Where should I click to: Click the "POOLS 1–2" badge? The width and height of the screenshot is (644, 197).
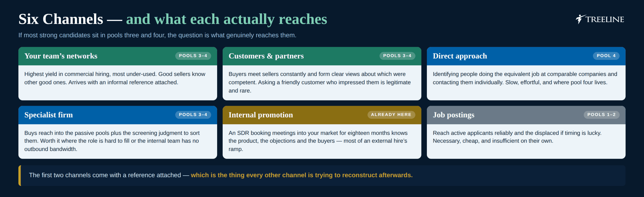(x=601, y=115)
